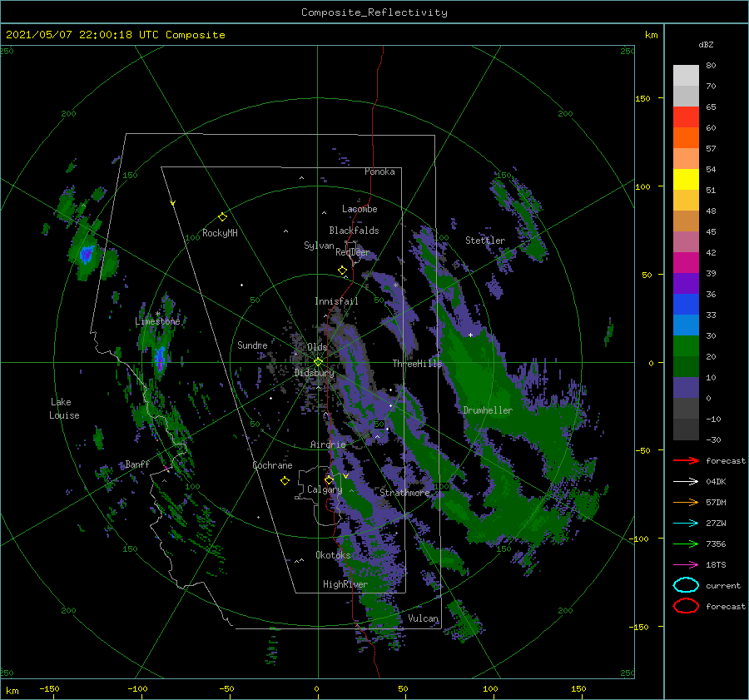Click the Didsbury town label
749x700 pixels.
coord(315,373)
